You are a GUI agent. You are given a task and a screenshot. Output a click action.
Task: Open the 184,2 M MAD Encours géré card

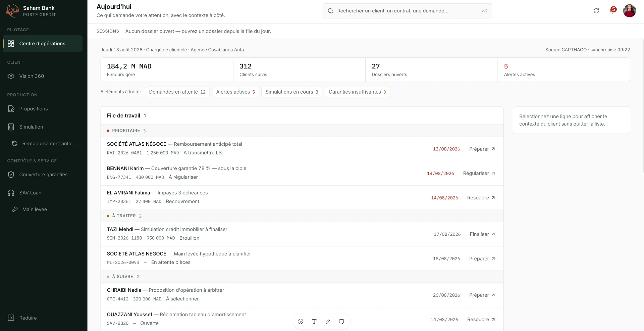pos(167,70)
